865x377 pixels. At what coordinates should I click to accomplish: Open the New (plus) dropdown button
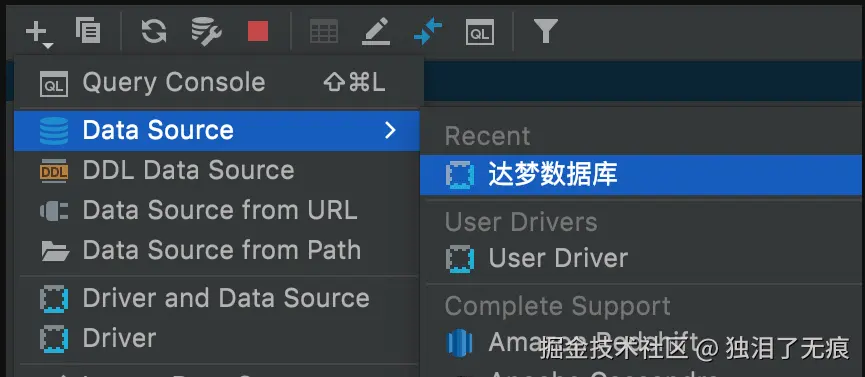pos(39,33)
